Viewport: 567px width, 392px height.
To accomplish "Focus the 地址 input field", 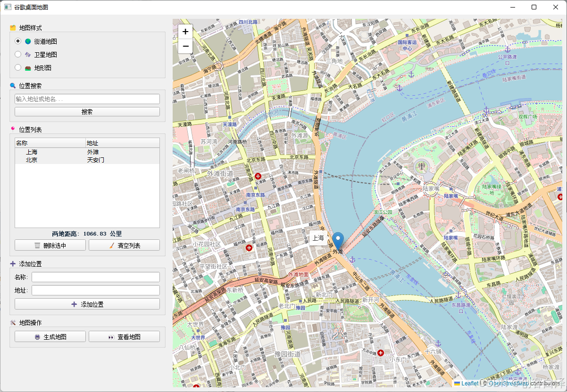I will tap(96, 290).
